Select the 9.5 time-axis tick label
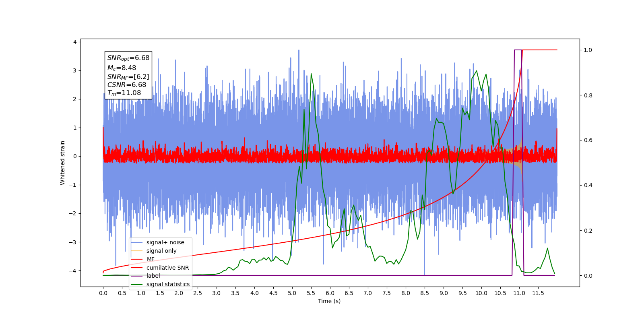 [462, 293]
